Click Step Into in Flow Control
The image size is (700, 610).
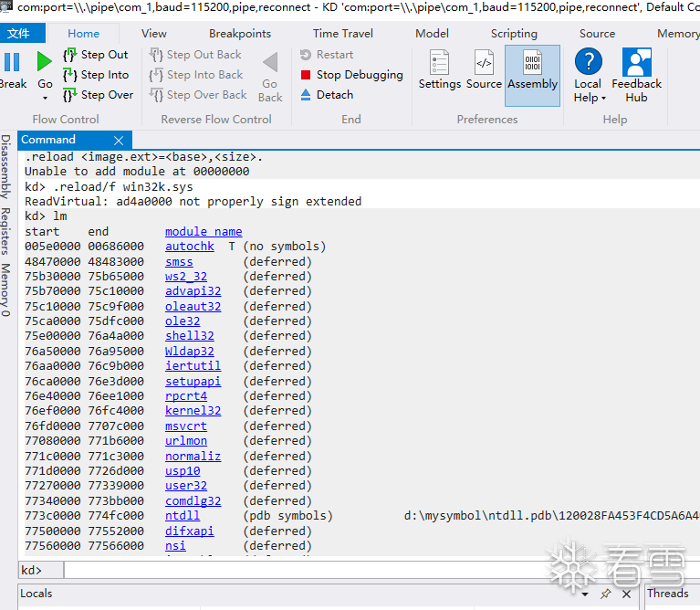[x=97, y=75]
